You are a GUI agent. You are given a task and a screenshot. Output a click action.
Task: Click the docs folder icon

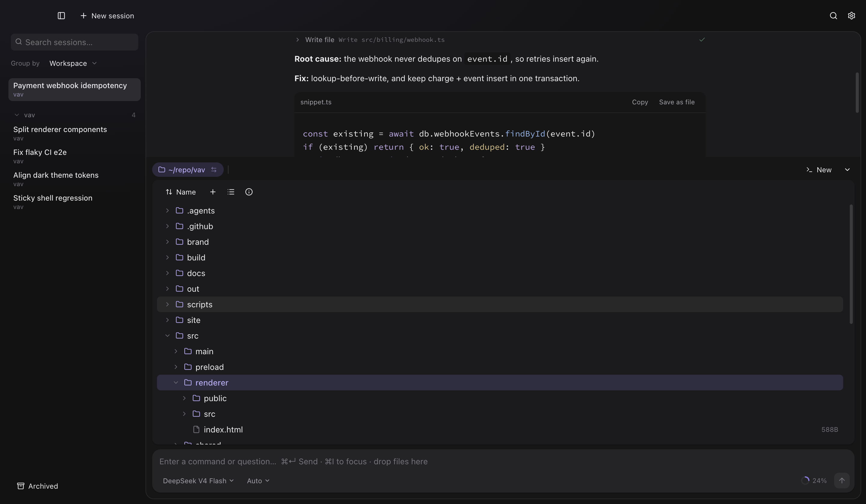point(180,273)
